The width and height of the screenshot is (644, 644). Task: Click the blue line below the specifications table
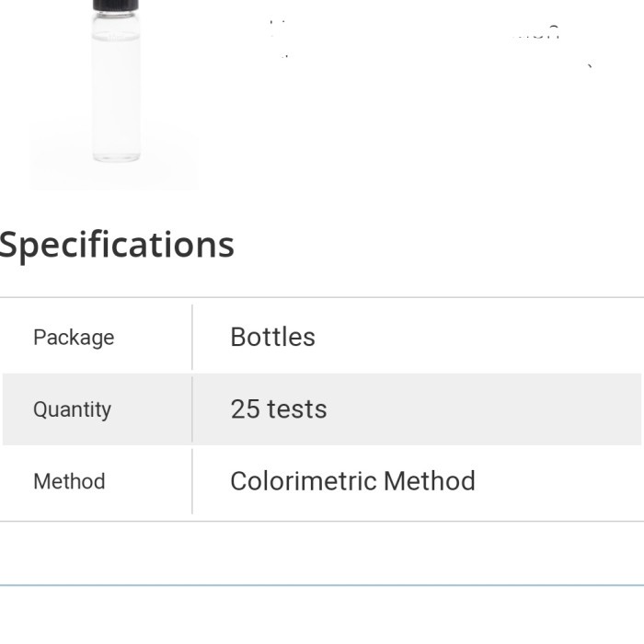click(x=322, y=584)
